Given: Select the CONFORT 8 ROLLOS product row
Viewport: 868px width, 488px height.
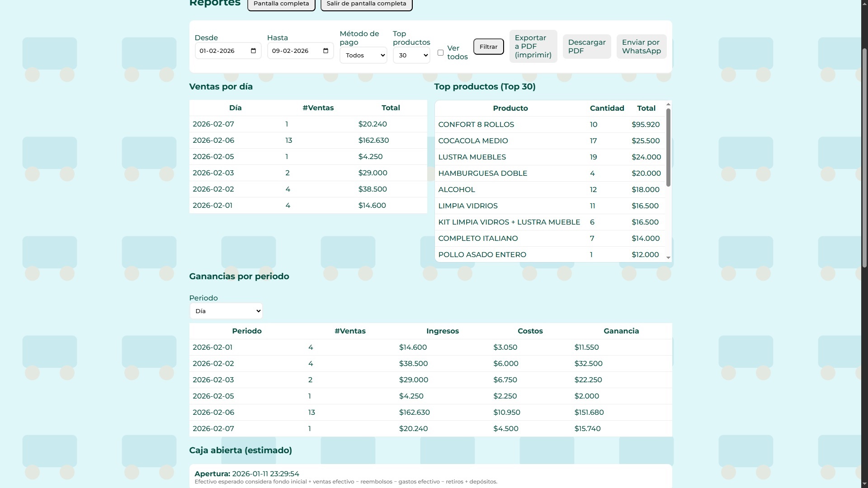Looking at the screenshot, I should [x=476, y=124].
